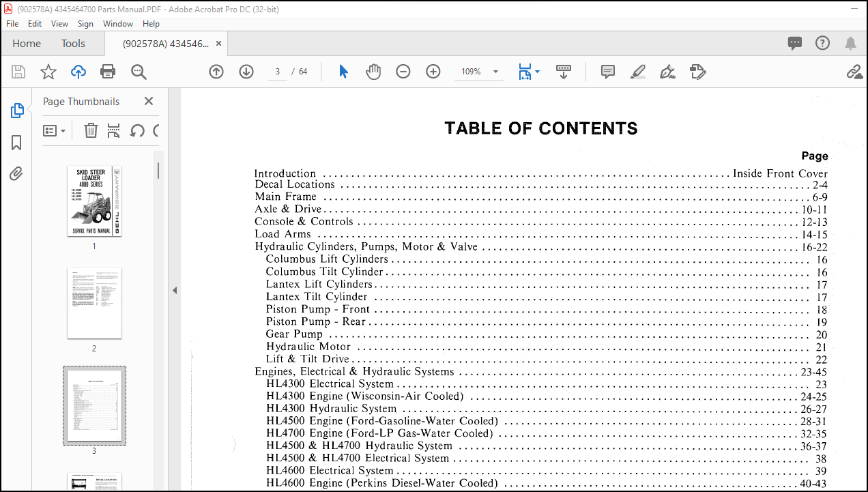Select page 2 thumbnail
Image resolution: width=868 pixels, height=492 pixels.
click(94, 304)
